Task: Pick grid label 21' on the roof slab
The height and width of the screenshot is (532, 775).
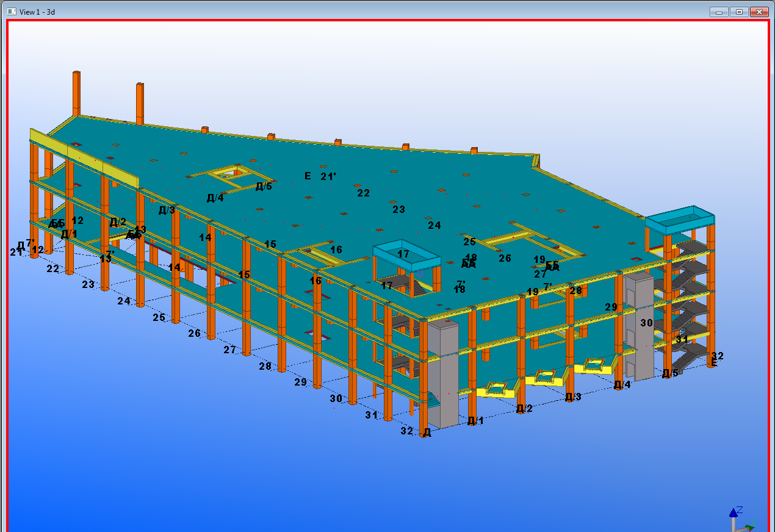Action: [328, 176]
